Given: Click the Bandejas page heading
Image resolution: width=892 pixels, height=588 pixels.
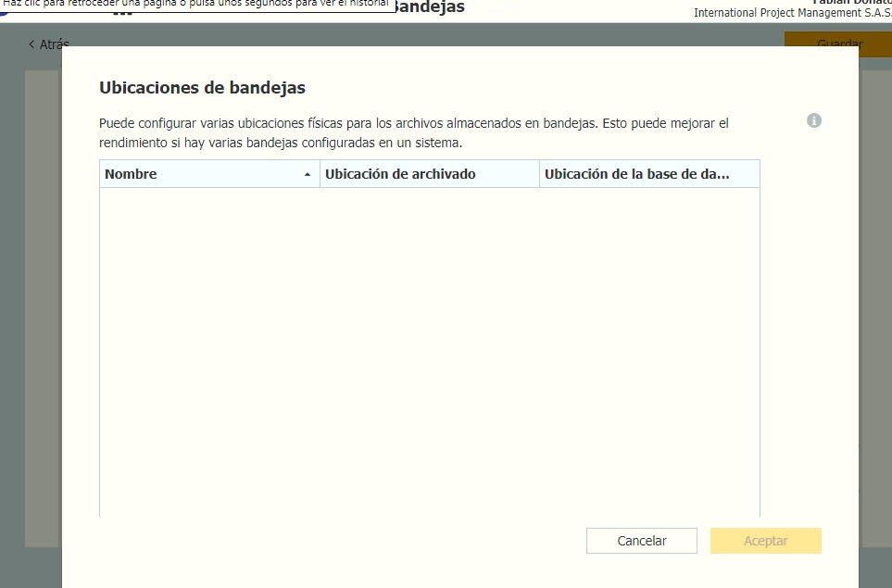Looking at the screenshot, I should pos(428,8).
